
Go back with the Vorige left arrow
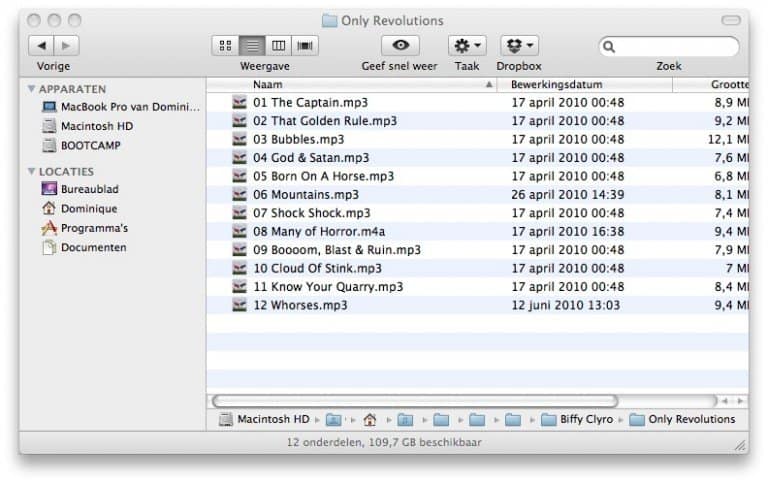coord(42,46)
